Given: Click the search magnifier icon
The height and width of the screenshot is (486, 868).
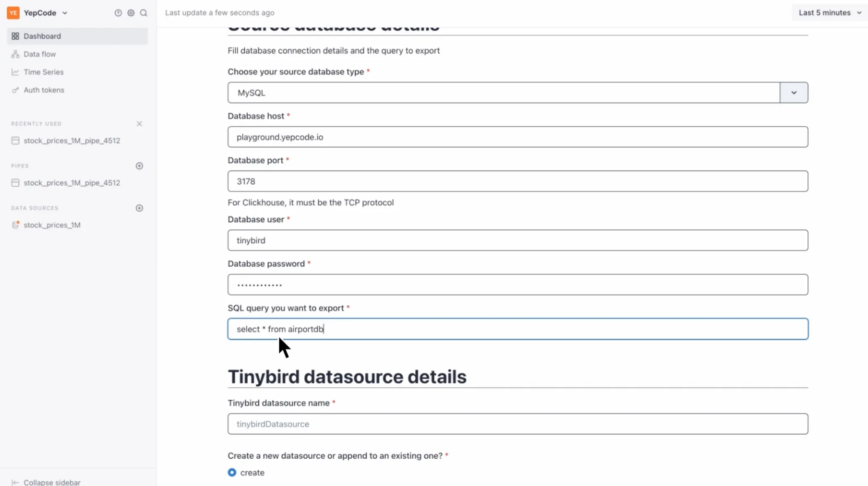Looking at the screenshot, I should (144, 13).
